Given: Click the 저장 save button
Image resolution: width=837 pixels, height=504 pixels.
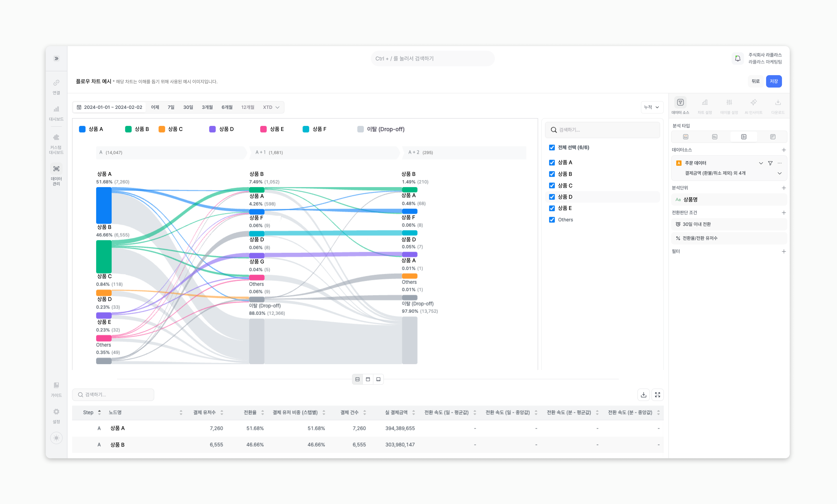Looking at the screenshot, I should click(x=774, y=81).
